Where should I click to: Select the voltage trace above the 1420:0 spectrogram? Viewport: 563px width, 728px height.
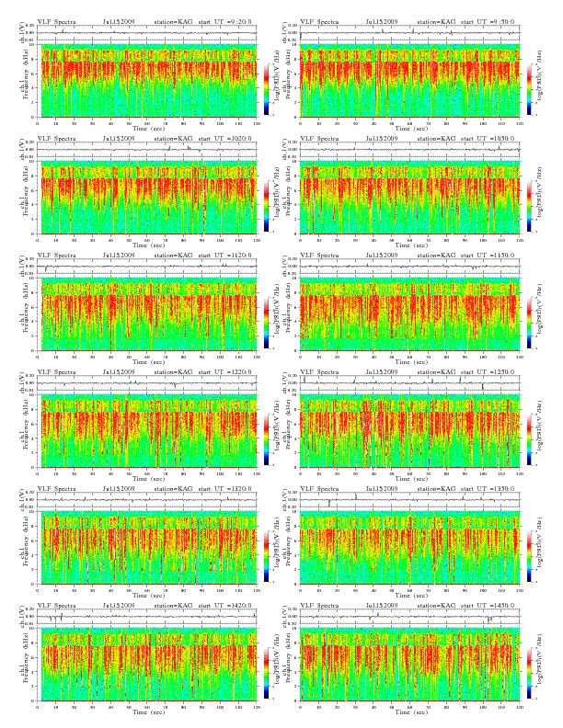click(147, 617)
